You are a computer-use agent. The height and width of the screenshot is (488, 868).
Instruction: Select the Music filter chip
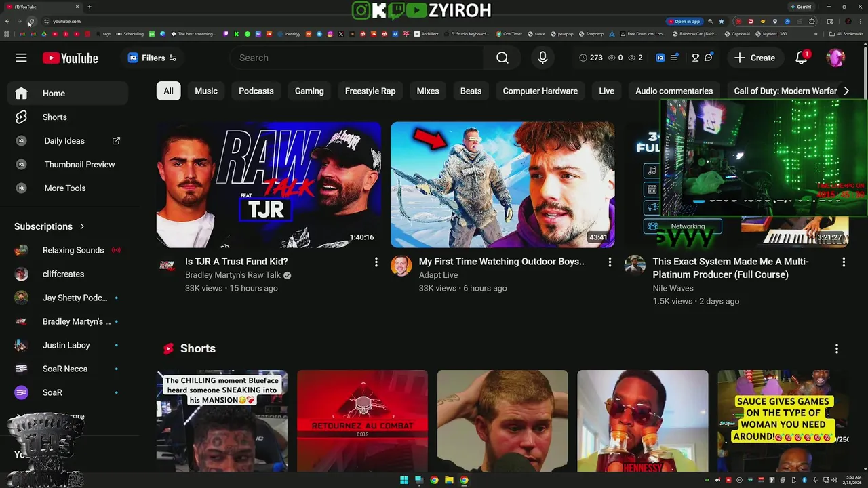[206, 91]
